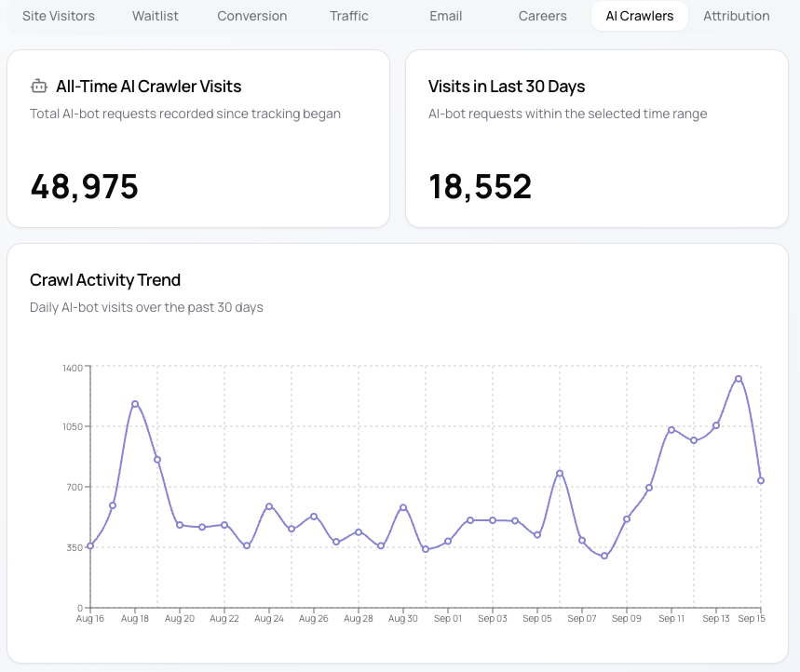Click the All-Time AI Crawler Visits heading
The width and height of the screenshot is (800, 672).
pyautogui.click(x=148, y=87)
